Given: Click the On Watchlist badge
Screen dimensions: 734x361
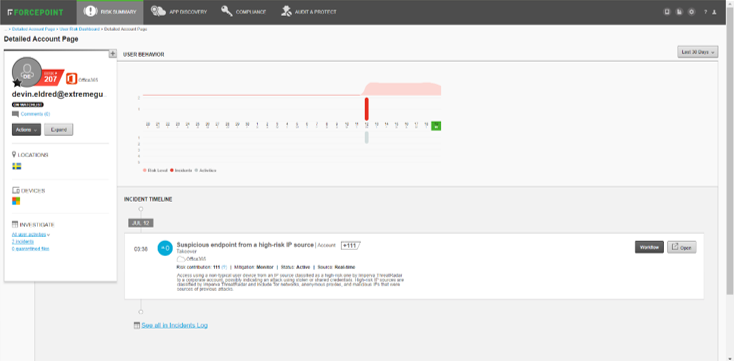Looking at the screenshot, I should 28,104.
